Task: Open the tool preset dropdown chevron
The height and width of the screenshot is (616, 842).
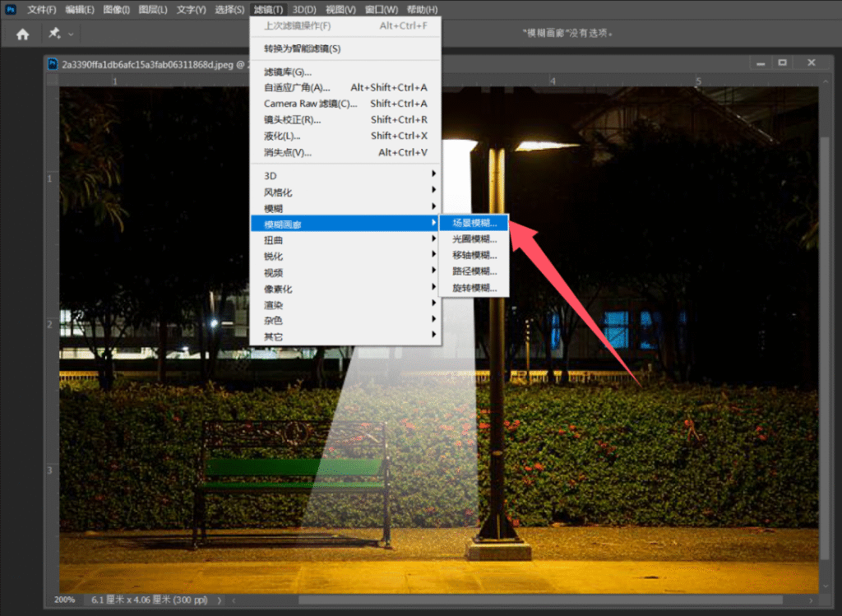Action: (71, 35)
